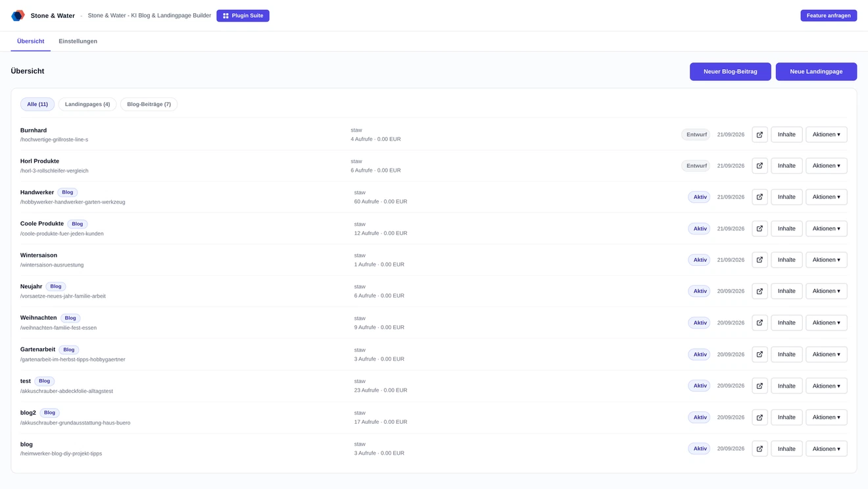Click the Blog tag next to Coole Produkte
868x489 pixels.
click(x=78, y=224)
